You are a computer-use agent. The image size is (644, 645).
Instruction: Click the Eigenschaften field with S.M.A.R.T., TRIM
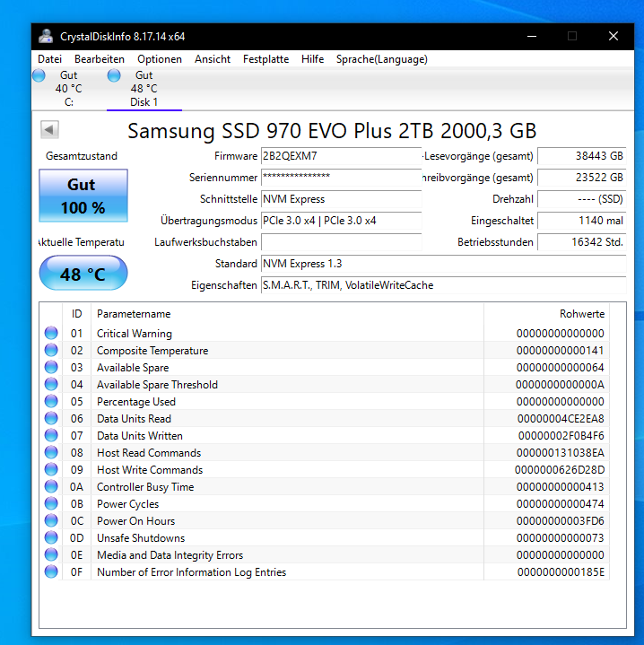coord(444,285)
